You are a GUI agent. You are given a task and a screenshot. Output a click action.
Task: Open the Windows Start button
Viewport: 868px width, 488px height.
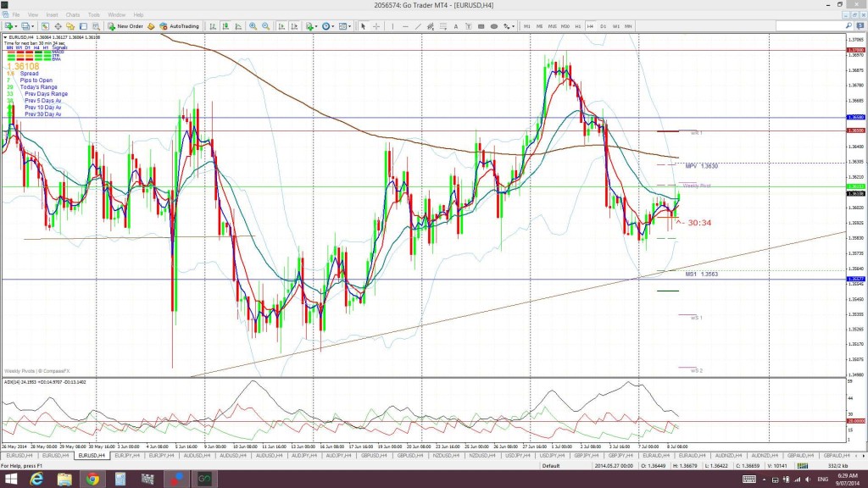(10, 480)
